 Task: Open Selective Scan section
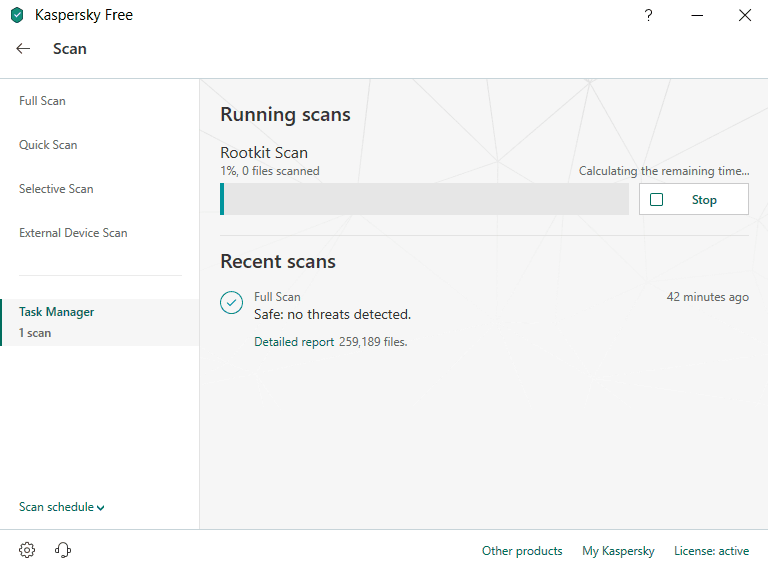56,189
